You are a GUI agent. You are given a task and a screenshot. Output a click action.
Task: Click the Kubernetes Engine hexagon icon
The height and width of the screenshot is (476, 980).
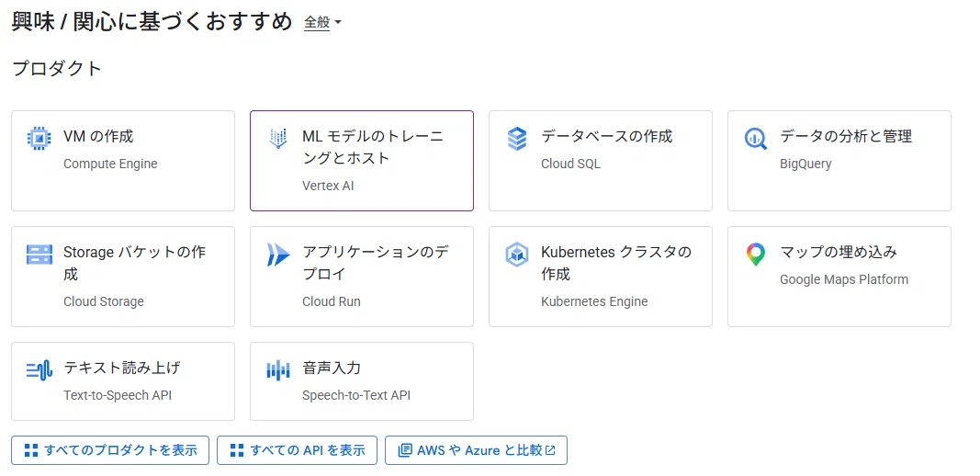517,255
